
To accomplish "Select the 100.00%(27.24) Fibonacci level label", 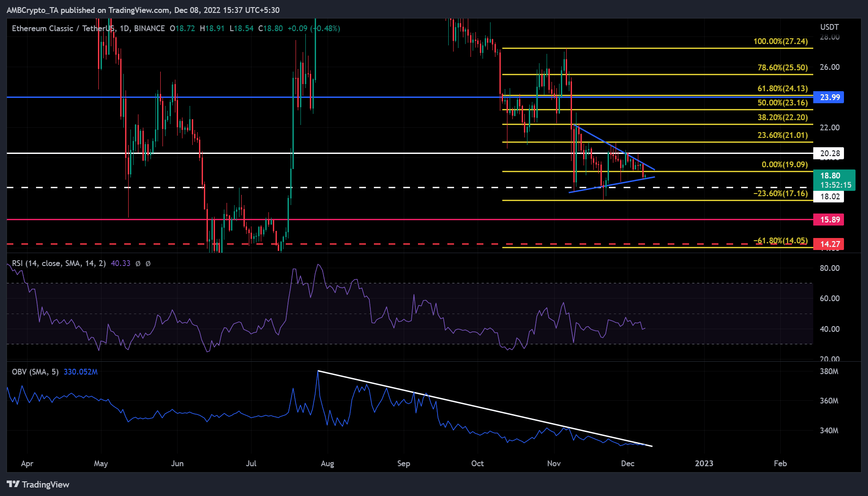I will (x=780, y=41).
